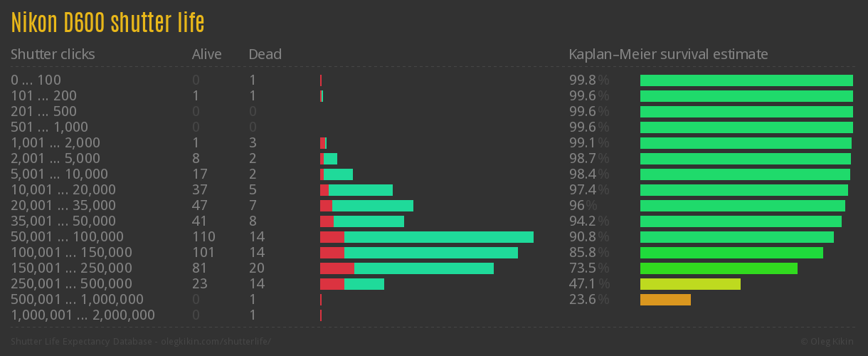
Task: Click the "Kaplan–Meier survival estimate" heading
Action: (x=668, y=54)
